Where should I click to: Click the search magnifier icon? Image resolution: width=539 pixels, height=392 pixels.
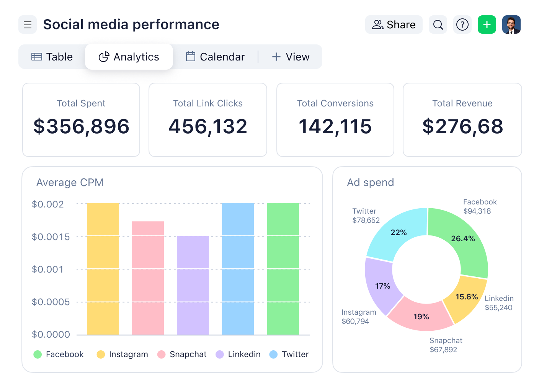438,25
